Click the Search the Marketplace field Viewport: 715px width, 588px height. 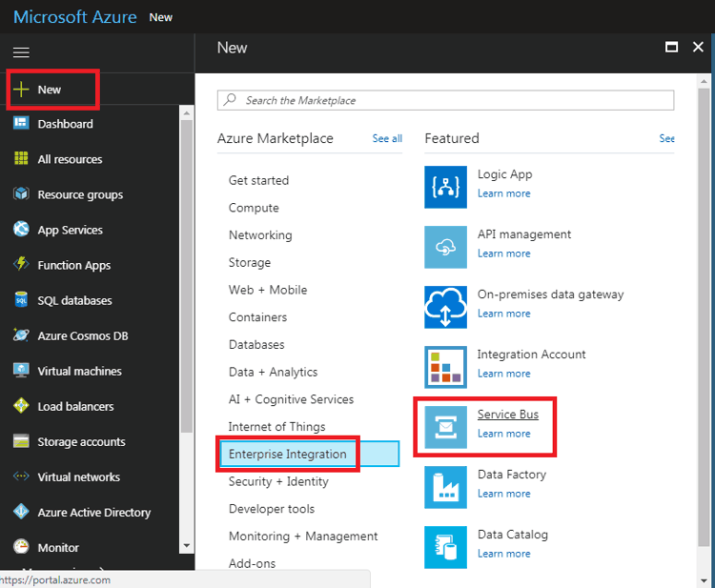pos(445,100)
